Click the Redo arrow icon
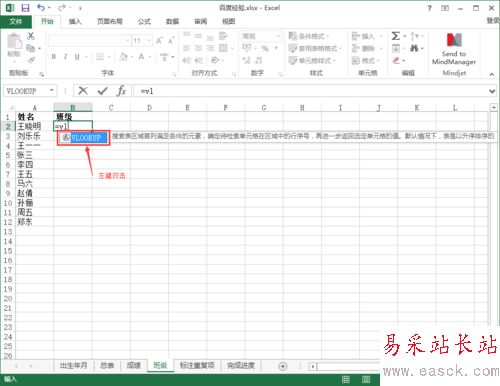Image resolution: width=500 pixels, height=386 pixels. coord(62,7)
